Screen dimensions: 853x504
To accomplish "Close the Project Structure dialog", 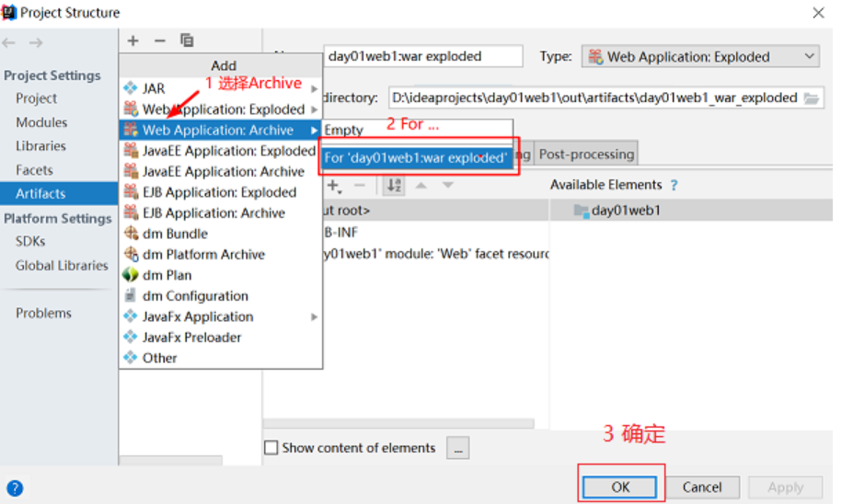I will tap(818, 13).
